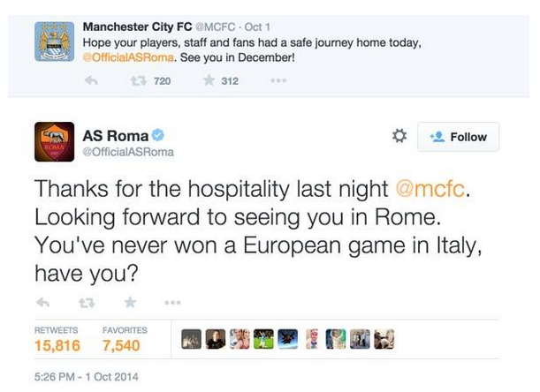Open the AS Roma display name
The image size is (540, 392).
(x=114, y=135)
